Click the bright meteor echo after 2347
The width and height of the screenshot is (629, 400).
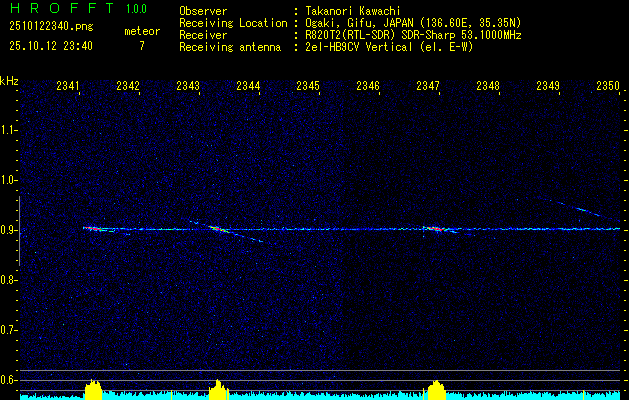click(434, 229)
